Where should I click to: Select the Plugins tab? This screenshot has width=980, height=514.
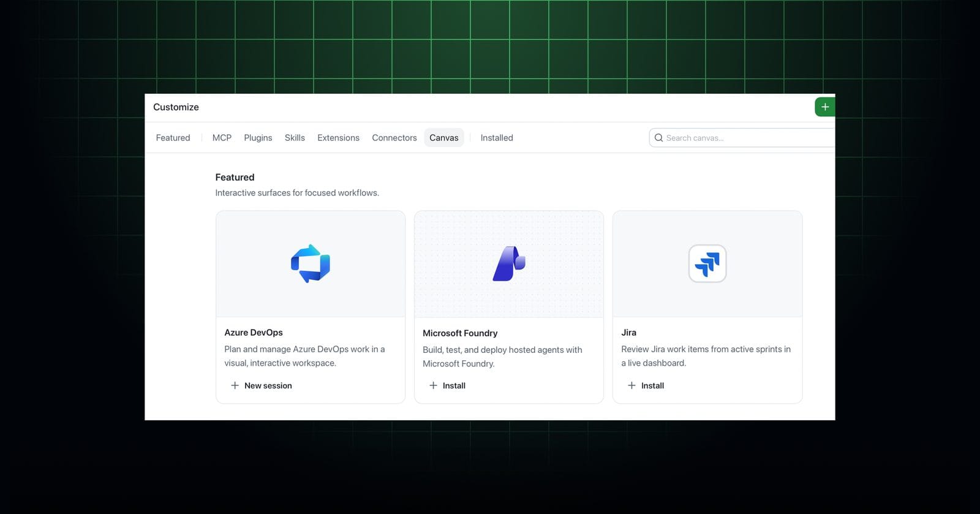(x=258, y=138)
